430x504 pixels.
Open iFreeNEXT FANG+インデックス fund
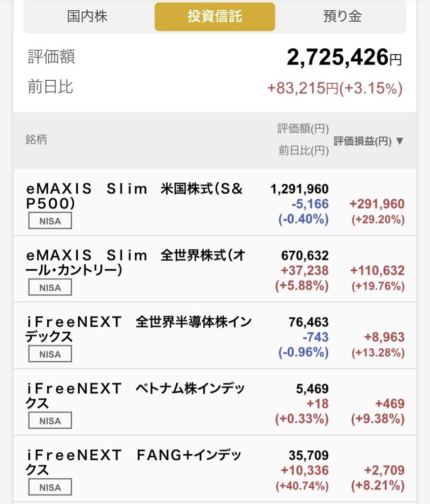click(215, 469)
